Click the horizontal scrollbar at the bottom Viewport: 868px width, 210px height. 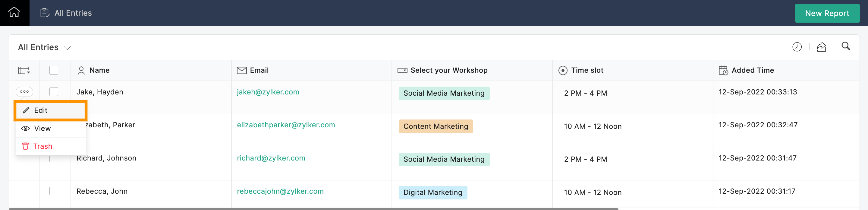click(x=313, y=209)
